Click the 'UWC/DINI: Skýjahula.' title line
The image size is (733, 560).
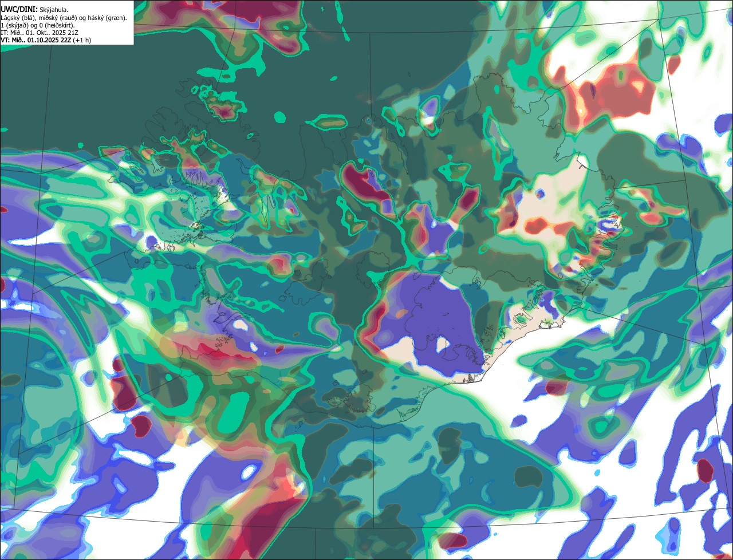point(34,10)
